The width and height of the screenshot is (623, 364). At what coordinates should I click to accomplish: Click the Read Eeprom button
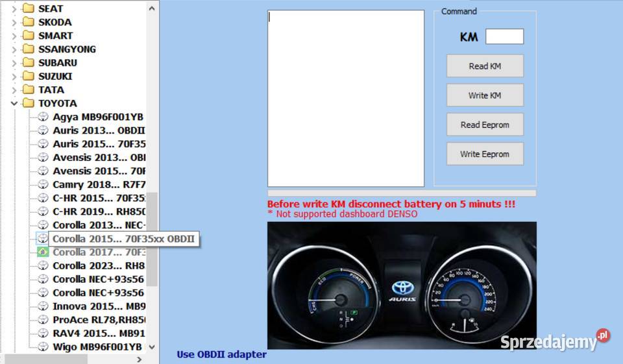click(485, 125)
